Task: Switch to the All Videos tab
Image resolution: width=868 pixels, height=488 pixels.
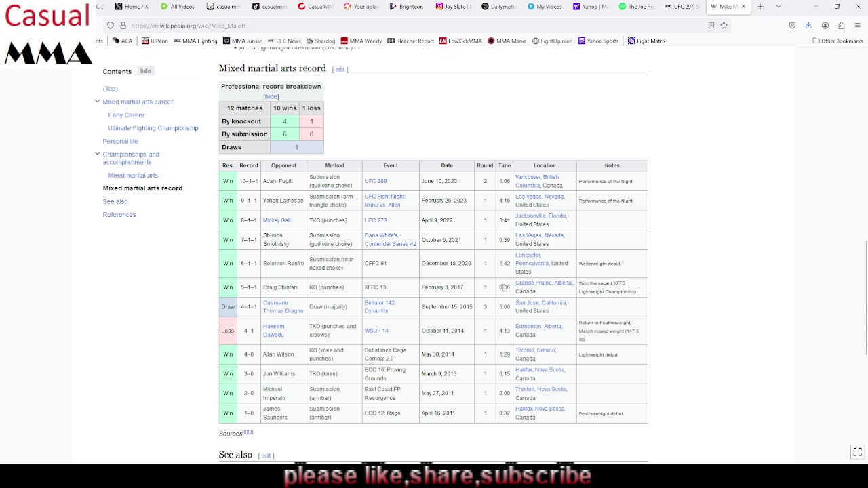Action: click(x=178, y=7)
